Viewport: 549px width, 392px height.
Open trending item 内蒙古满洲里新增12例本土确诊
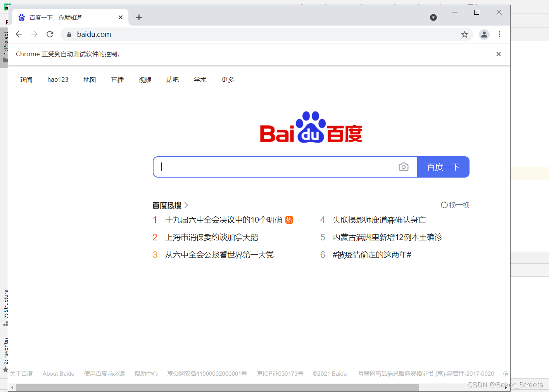coord(387,237)
